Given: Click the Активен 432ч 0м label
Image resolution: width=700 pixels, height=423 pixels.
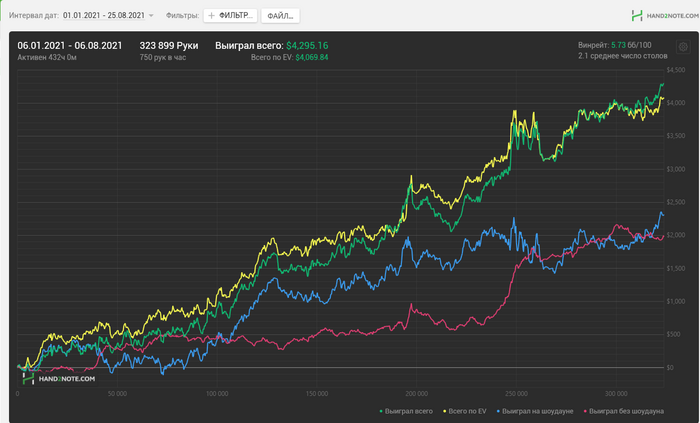Looking at the screenshot, I should coord(47,58).
